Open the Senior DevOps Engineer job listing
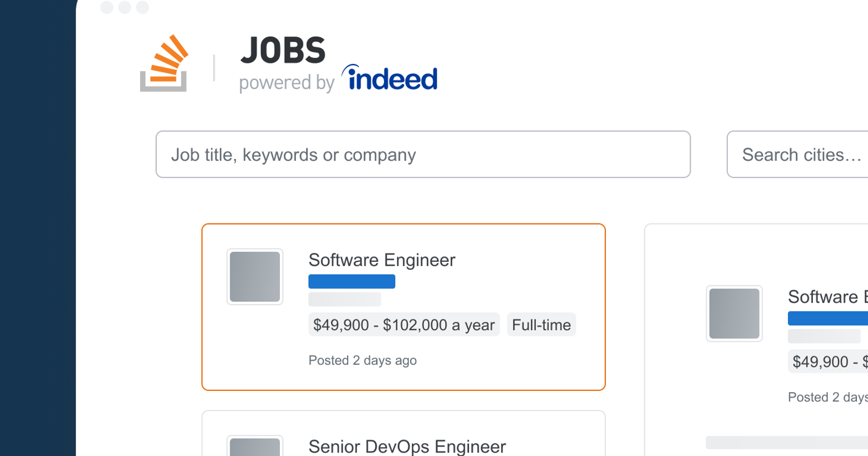Image resolution: width=868 pixels, height=456 pixels. click(x=407, y=446)
